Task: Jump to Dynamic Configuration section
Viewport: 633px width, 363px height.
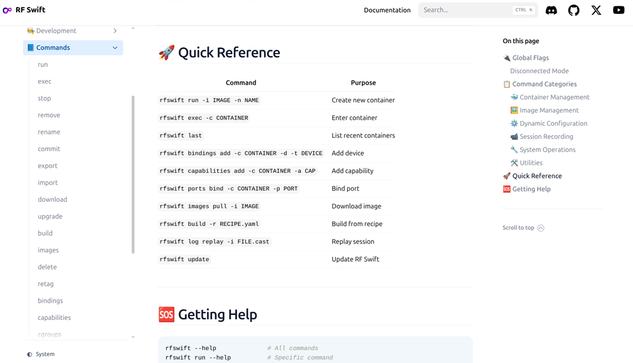Action: point(549,124)
